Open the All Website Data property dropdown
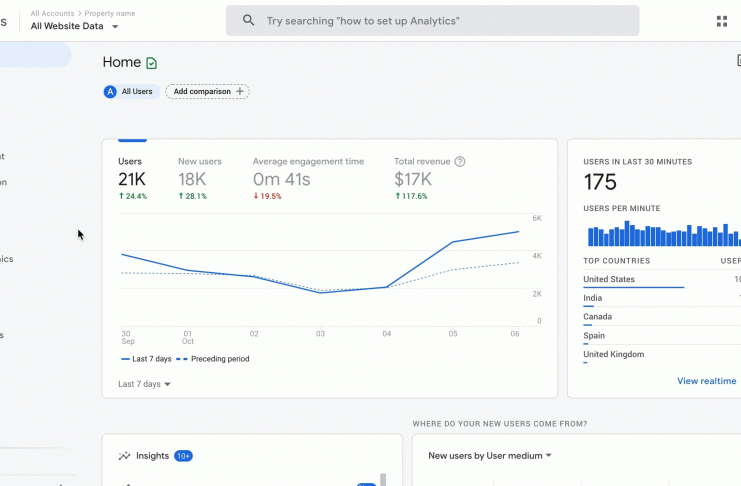 [74, 26]
